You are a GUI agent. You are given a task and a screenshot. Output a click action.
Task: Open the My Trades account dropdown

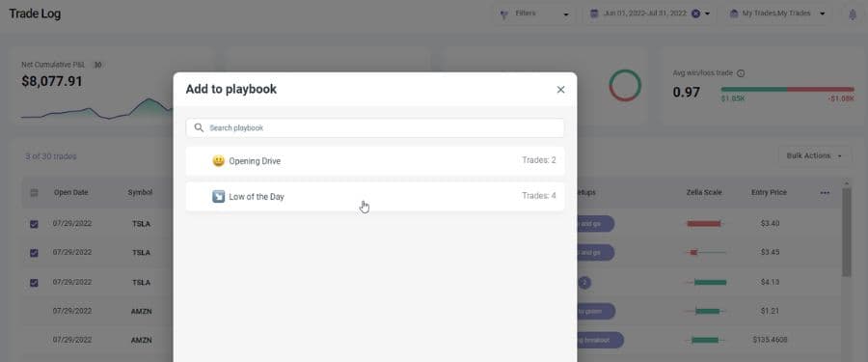[778, 14]
